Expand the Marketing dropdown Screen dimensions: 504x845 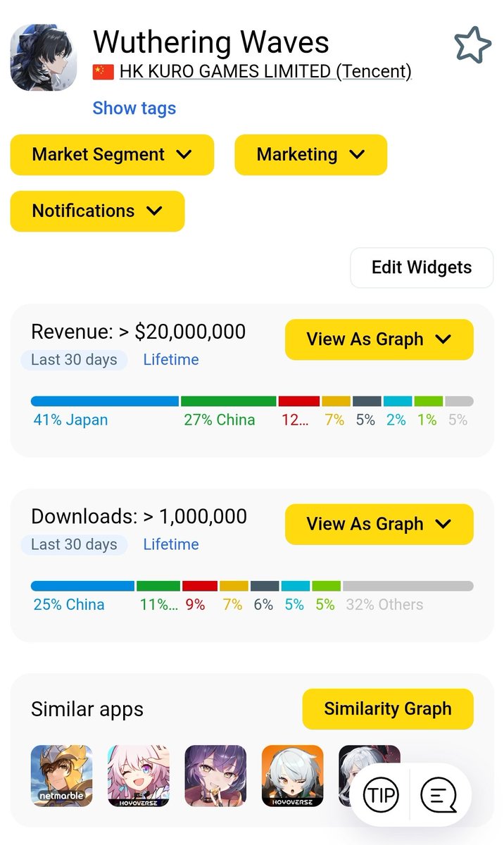coord(310,155)
